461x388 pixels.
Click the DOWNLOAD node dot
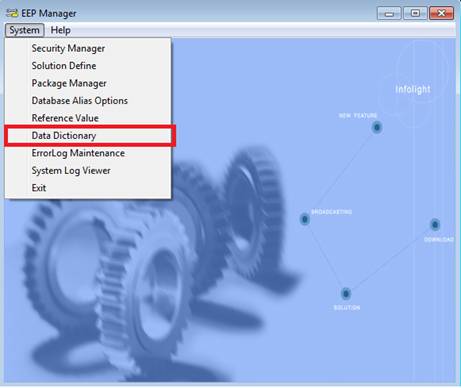[x=435, y=225]
